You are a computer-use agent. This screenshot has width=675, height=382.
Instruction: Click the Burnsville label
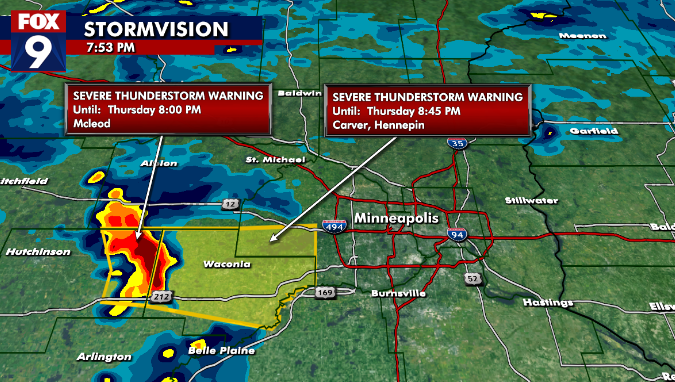coord(399,294)
